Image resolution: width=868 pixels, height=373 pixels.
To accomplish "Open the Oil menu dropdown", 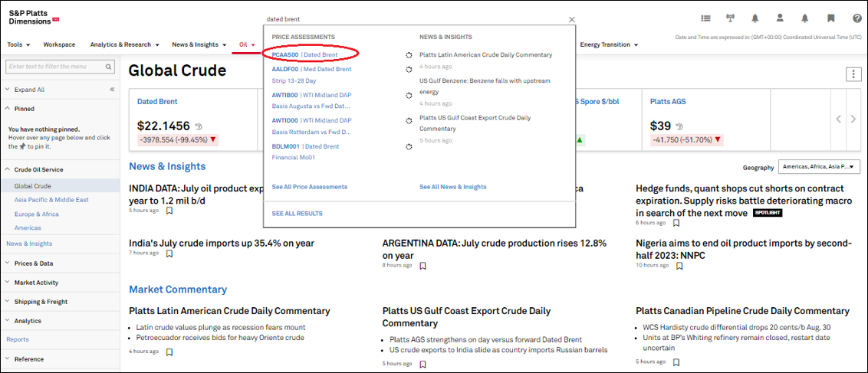I will (x=247, y=44).
